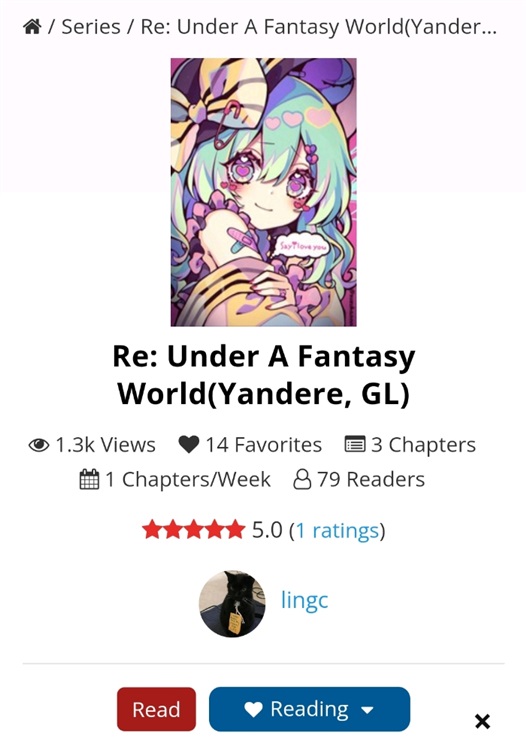
Task: Click the calendar icon for Chapters/Week
Action: pos(89,479)
